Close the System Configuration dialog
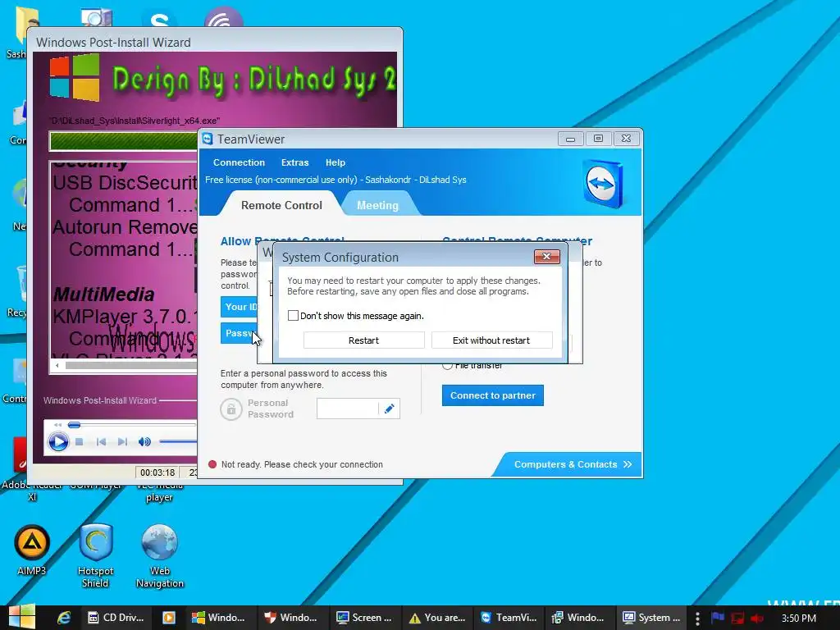The height and width of the screenshot is (630, 840). tap(546, 257)
